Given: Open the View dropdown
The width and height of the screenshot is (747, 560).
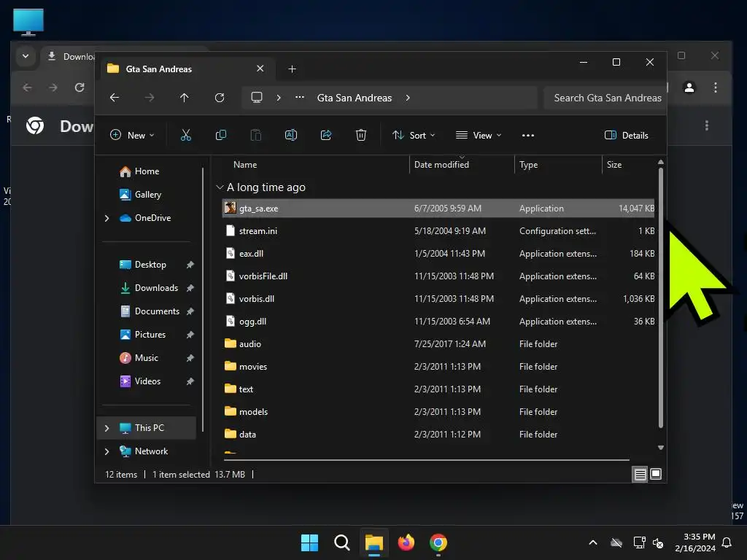Looking at the screenshot, I should [479, 135].
